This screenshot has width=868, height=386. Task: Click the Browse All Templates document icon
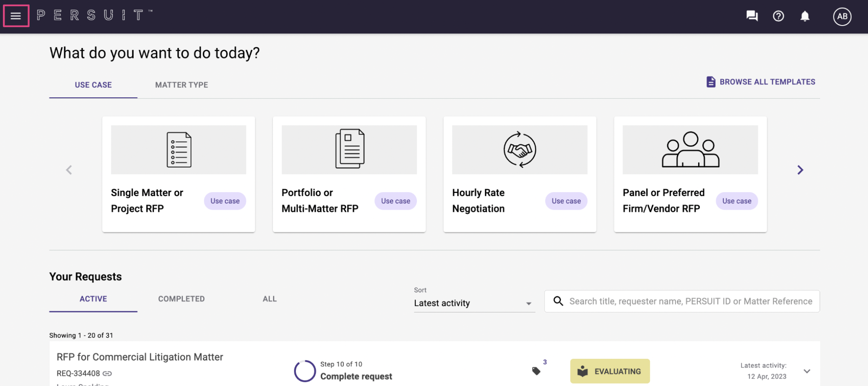(x=711, y=81)
